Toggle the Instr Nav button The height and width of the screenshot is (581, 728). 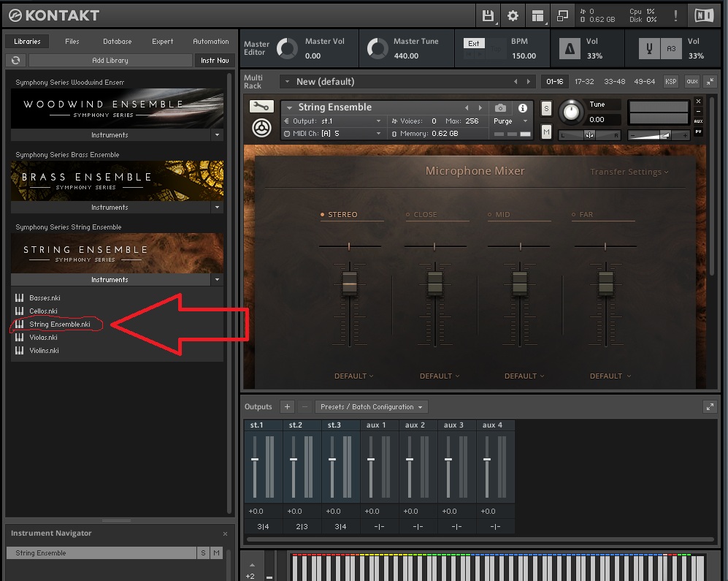point(215,61)
